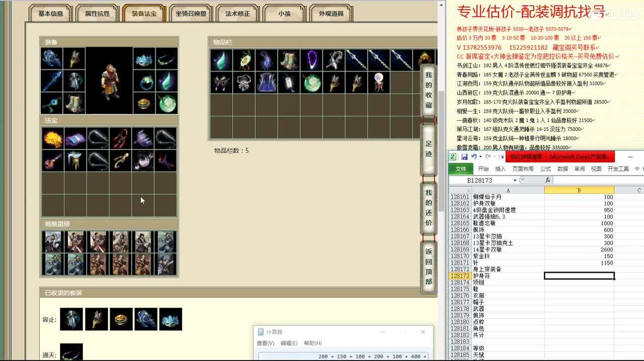Open the undo history dropdown arrow in Excel

click(x=480, y=157)
